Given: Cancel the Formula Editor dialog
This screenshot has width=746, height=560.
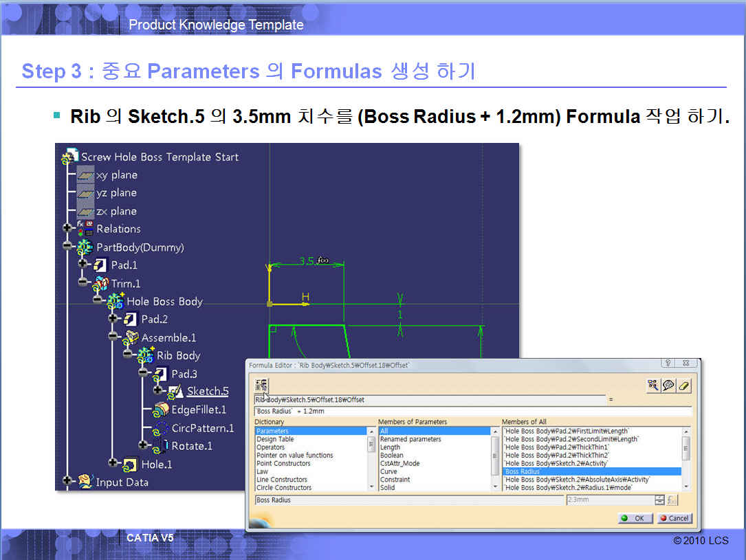Looking at the screenshot, I should pos(674,518).
